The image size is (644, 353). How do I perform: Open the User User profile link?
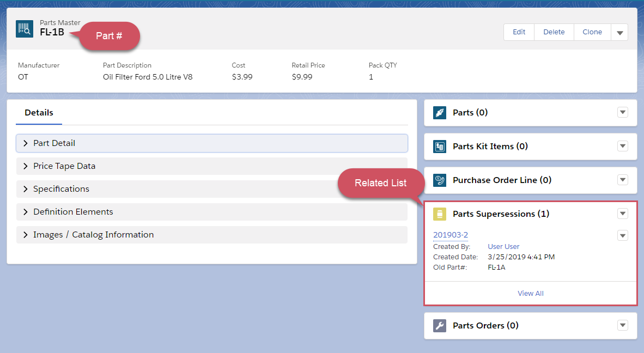click(503, 246)
